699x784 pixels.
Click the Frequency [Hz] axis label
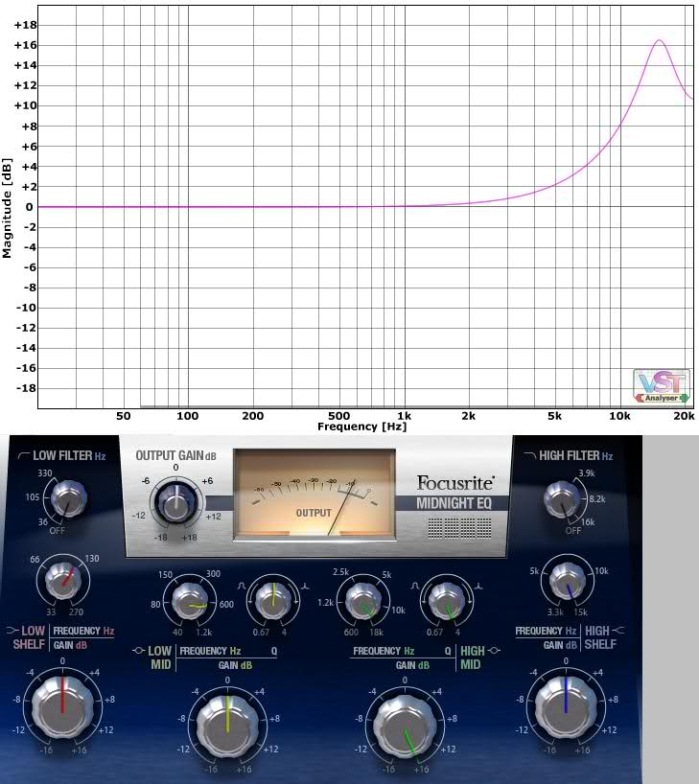click(x=361, y=427)
